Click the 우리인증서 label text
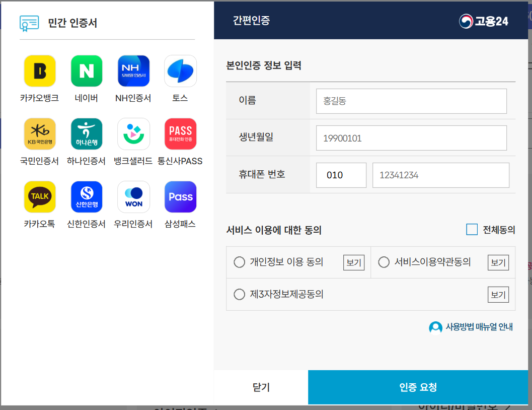 tap(133, 224)
